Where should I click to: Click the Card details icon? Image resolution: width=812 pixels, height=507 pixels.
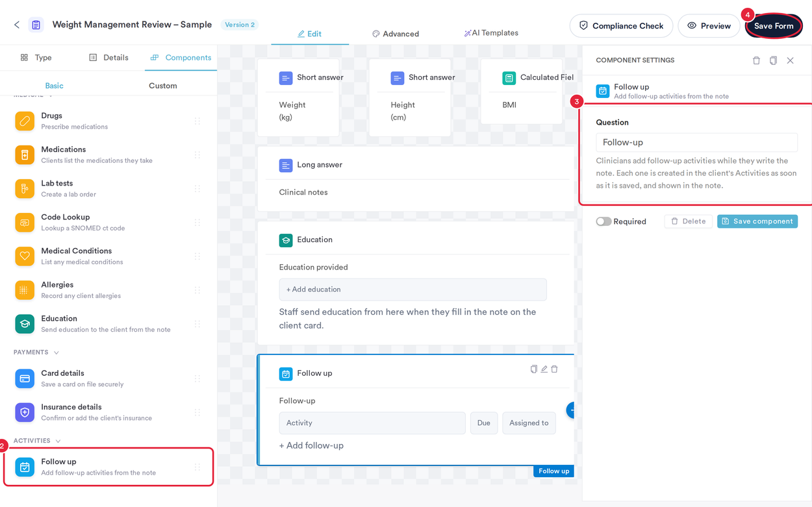(x=25, y=378)
